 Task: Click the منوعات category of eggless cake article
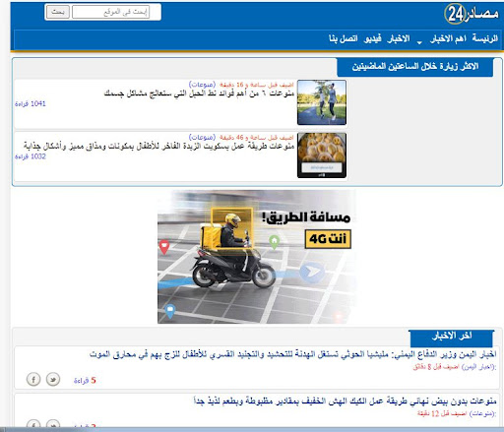point(482,413)
